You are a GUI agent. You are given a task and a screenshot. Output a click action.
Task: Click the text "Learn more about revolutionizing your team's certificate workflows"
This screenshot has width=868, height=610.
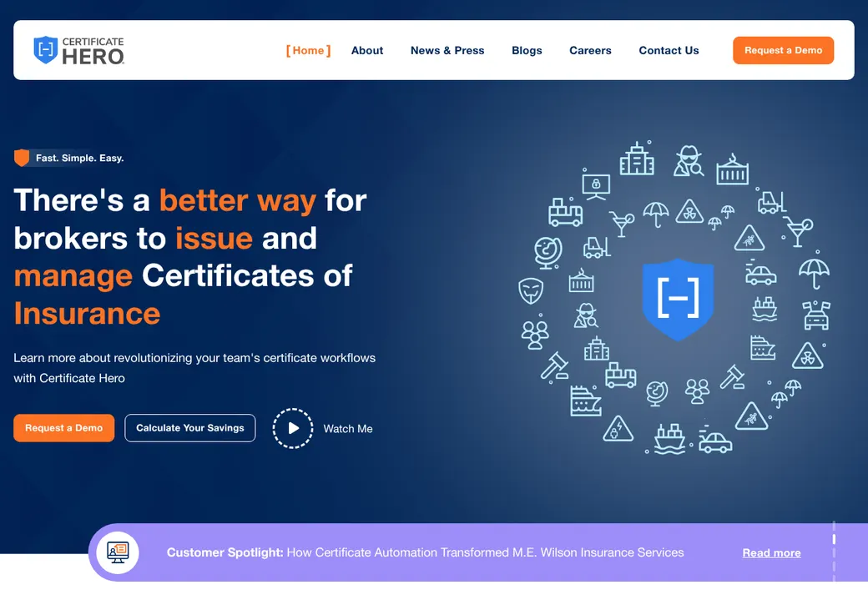(194, 358)
